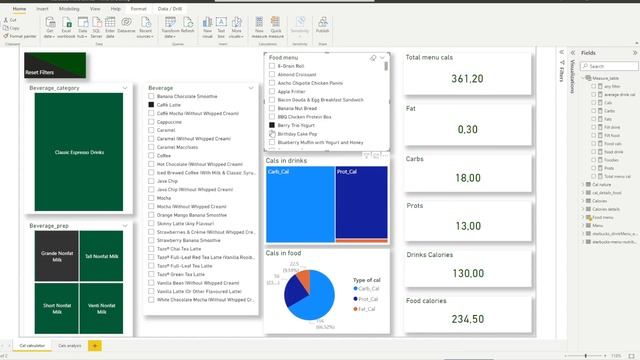Viewport: 640px width, 360px height.
Task: Adjust the zoom slider handle
Action: (x=585, y=356)
